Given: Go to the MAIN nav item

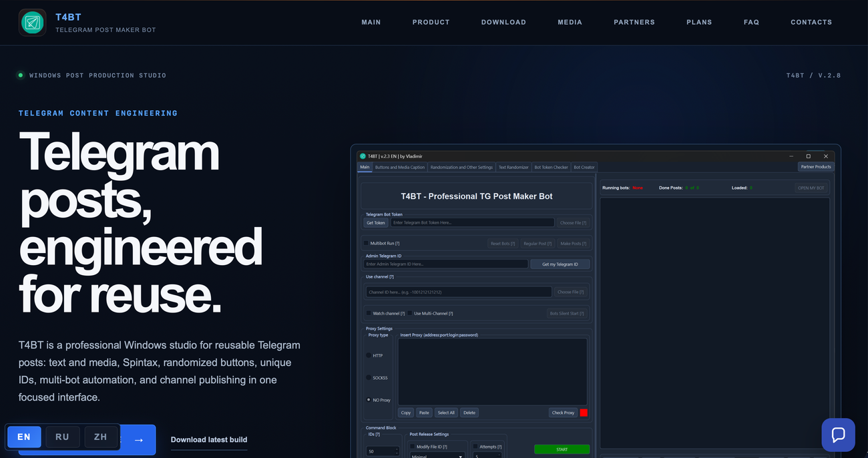Looking at the screenshot, I should [371, 22].
